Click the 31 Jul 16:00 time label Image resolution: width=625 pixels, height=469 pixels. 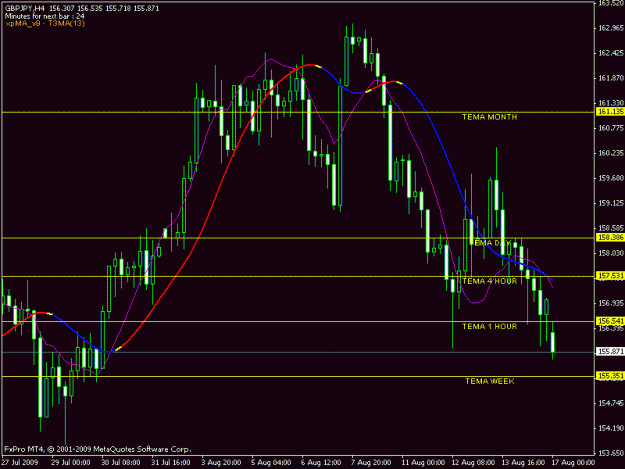(x=171, y=463)
